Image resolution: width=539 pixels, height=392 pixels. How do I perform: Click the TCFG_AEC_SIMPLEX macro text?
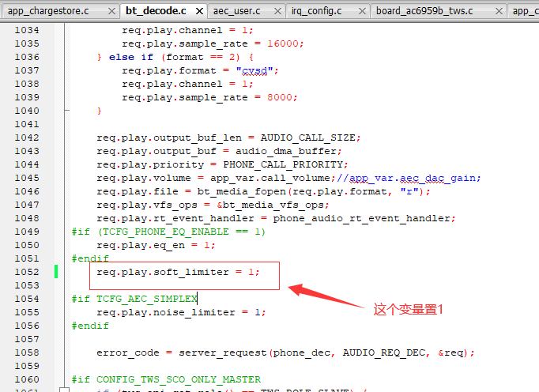147,299
